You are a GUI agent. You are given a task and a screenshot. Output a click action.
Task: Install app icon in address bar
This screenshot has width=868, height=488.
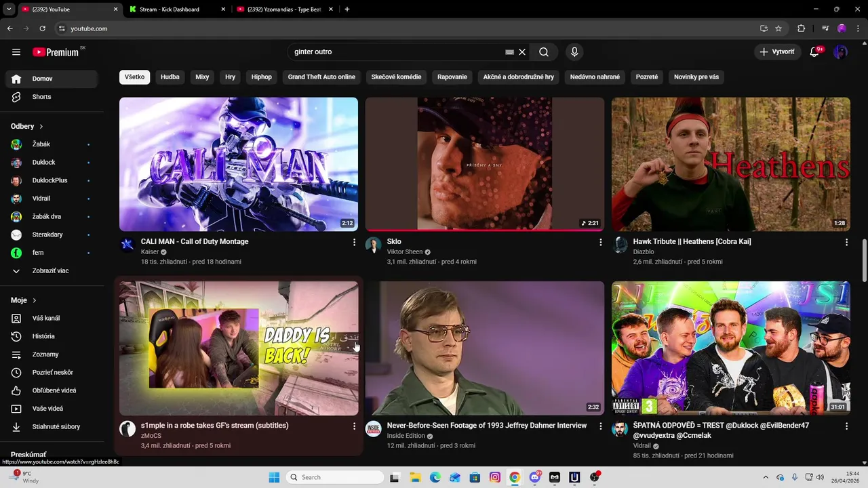[764, 28]
